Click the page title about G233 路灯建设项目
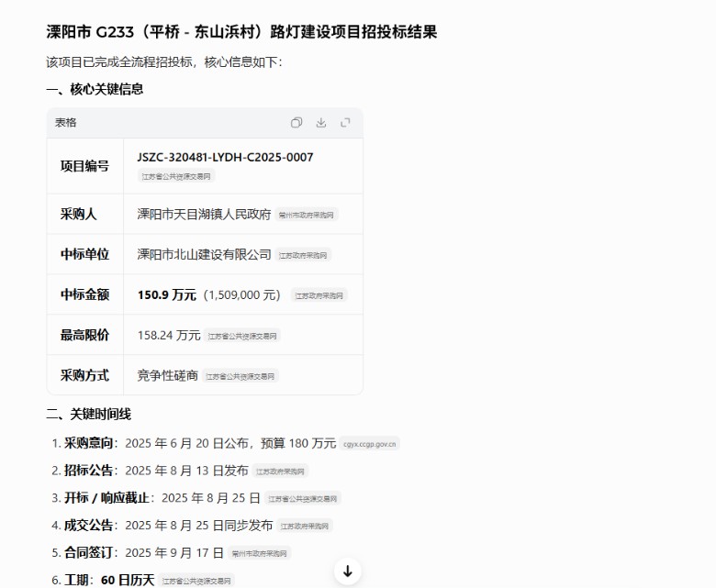 [241, 32]
